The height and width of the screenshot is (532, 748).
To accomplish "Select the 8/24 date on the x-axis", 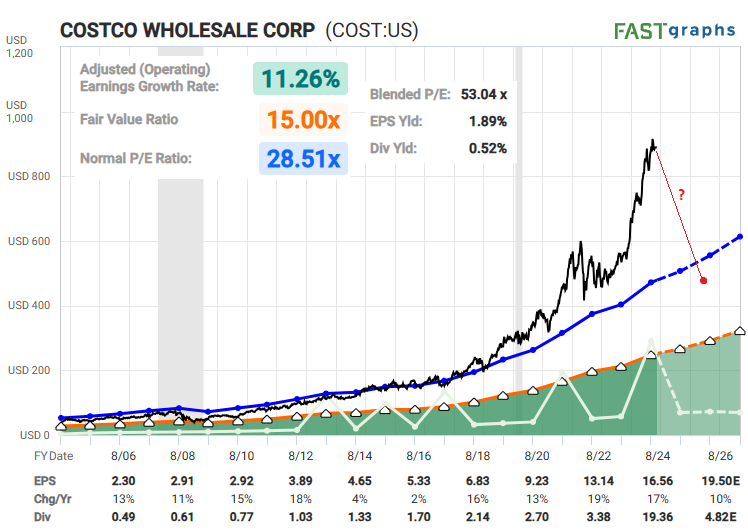I will [652, 456].
